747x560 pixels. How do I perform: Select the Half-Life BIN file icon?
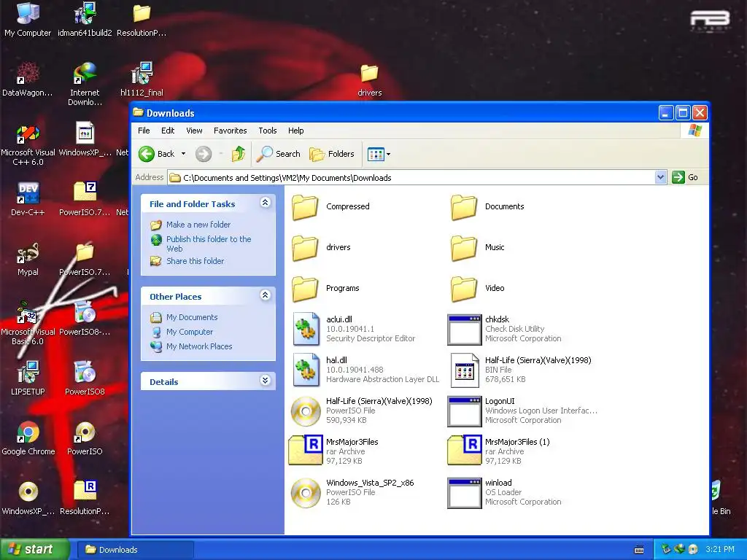click(x=464, y=370)
